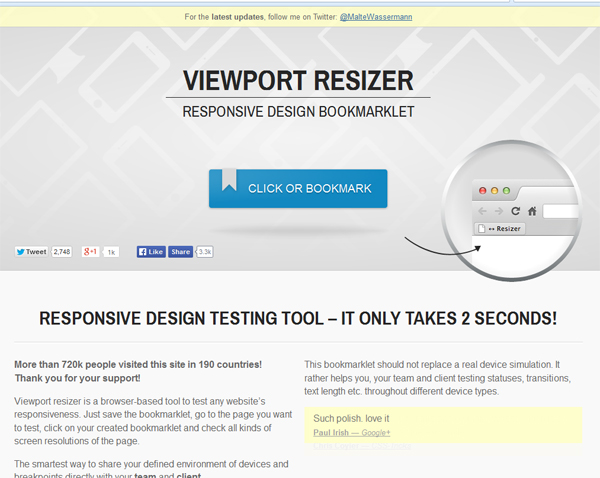Click the Facebook Like button

click(151, 252)
